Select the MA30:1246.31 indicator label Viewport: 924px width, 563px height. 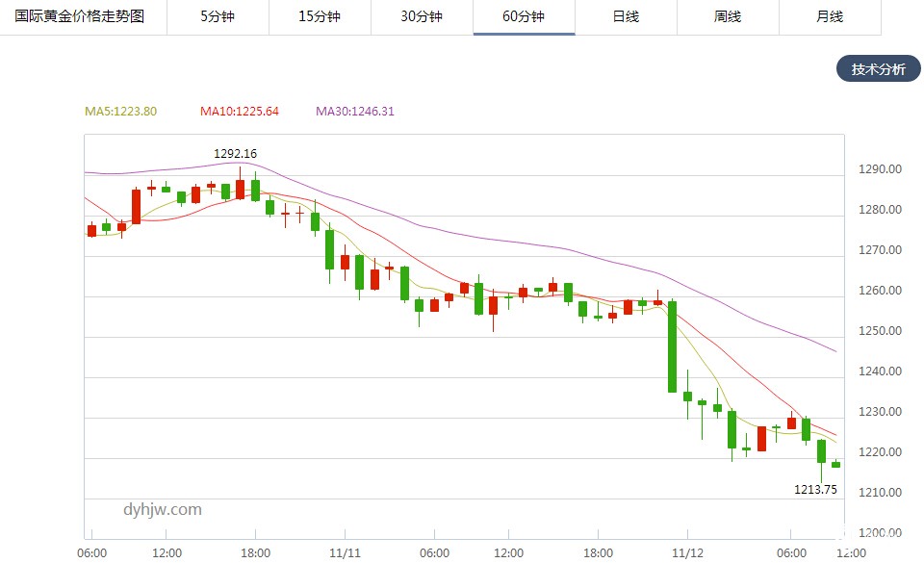coord(355,112)
